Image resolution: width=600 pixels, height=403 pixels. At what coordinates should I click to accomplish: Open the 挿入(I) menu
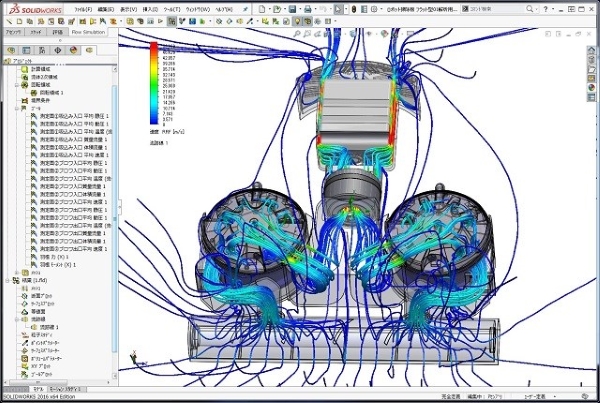(x=150, y=9)
